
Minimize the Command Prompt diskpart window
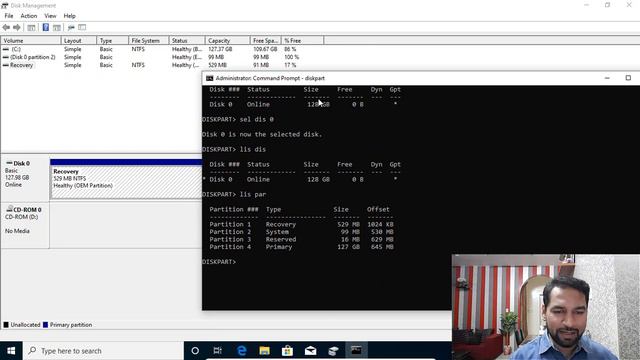pos(607,78)
